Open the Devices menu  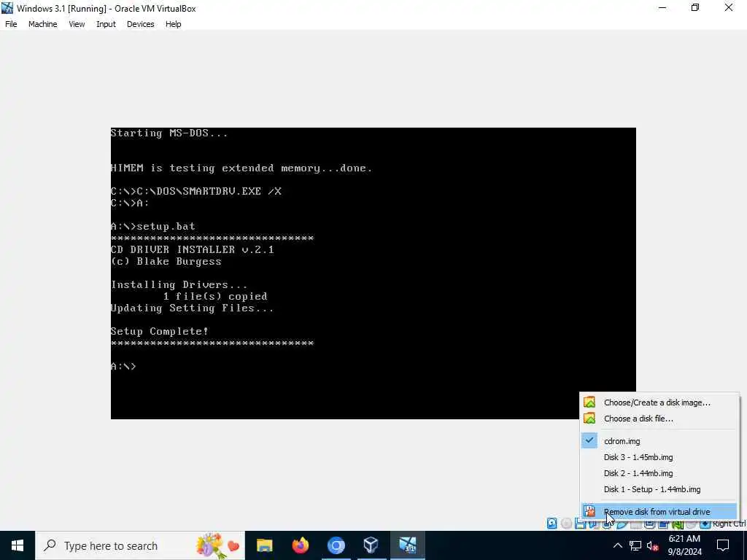pyautogui.click(x=141, y=24)
